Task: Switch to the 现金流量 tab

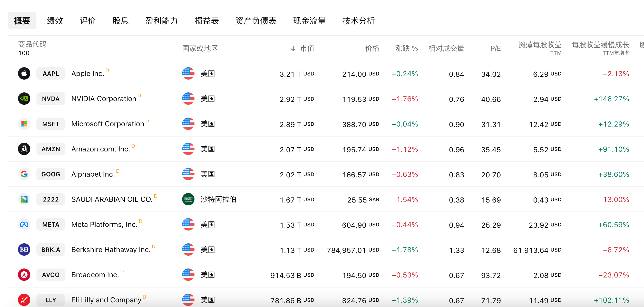Action: (x=309, y=21)
